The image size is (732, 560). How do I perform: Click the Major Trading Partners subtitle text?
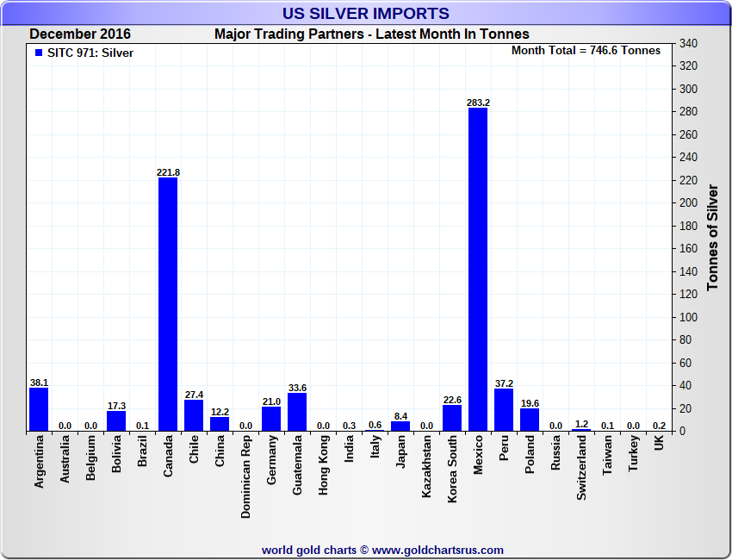coord(371,34)
